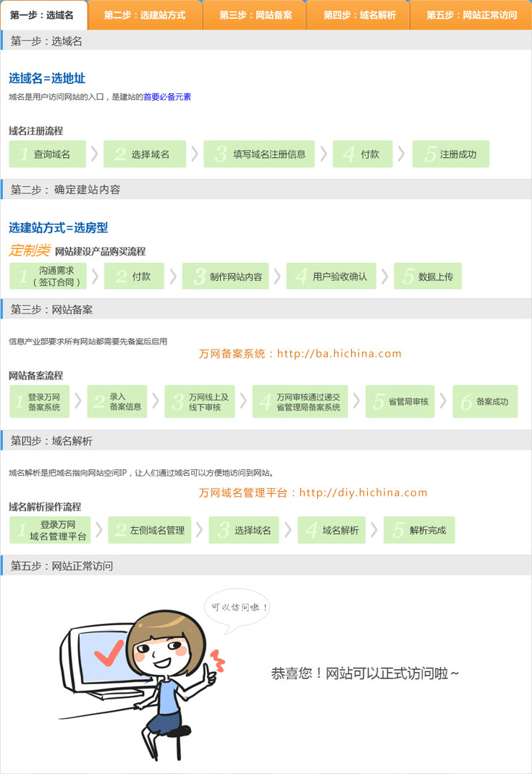Click step 4 用户验收确认 box
532x774 pixels.
point(332,276)
